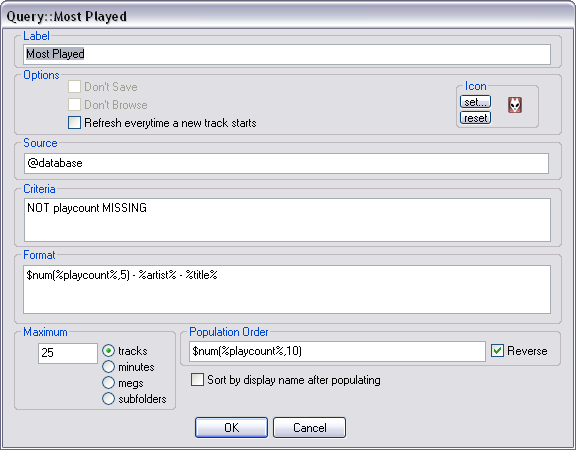Choose megs as the maximum unit

tap(108, 383)
